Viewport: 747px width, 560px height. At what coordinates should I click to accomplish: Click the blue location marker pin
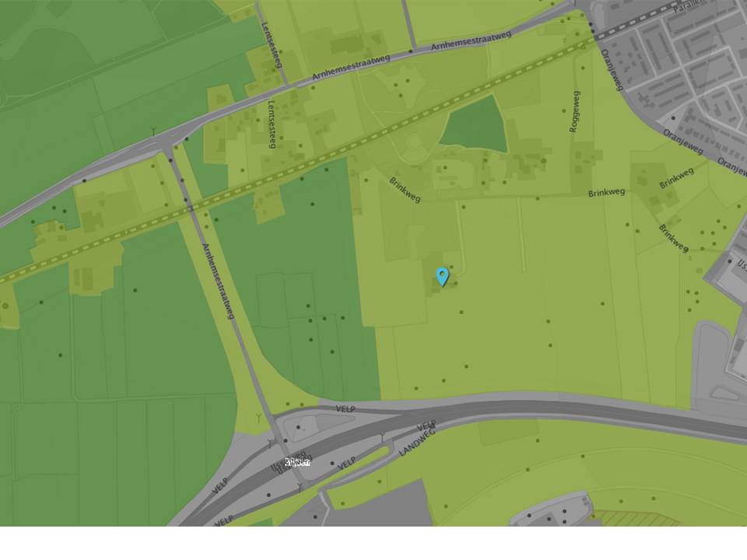click(443, 277)
